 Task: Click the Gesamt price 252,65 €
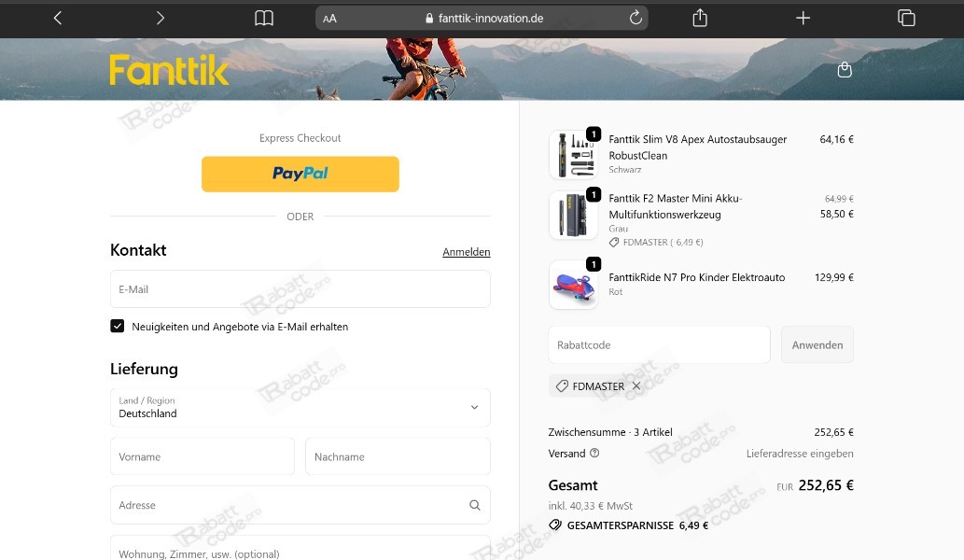point(826,485)
